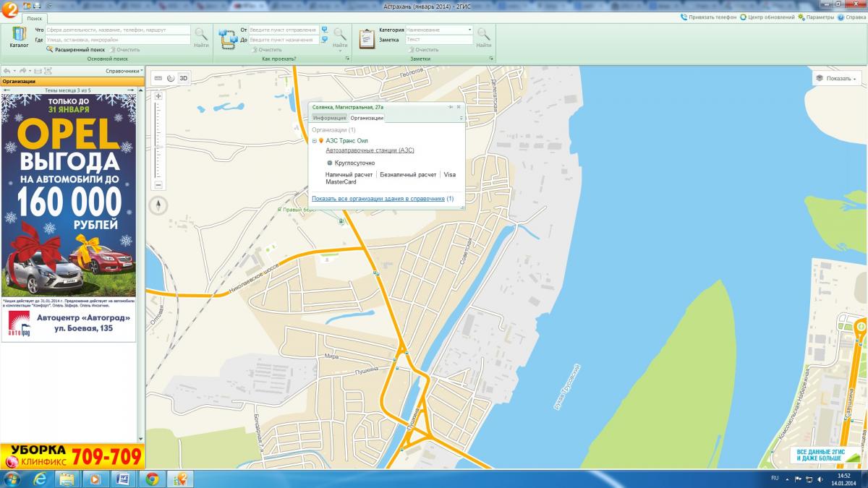
Task: Open Найти dropdown arrow in Как проехать
Action: pyautogui.click(x=340, y=51)
